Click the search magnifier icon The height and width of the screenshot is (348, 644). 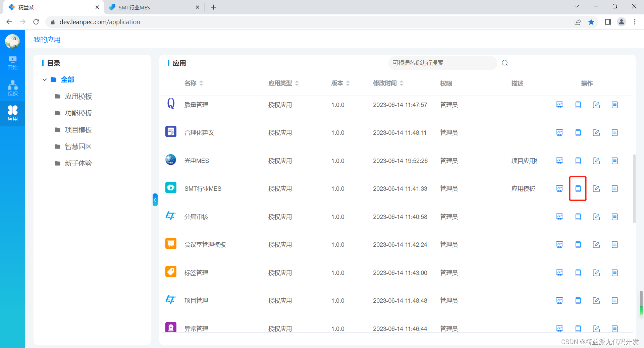coord(504,63)
